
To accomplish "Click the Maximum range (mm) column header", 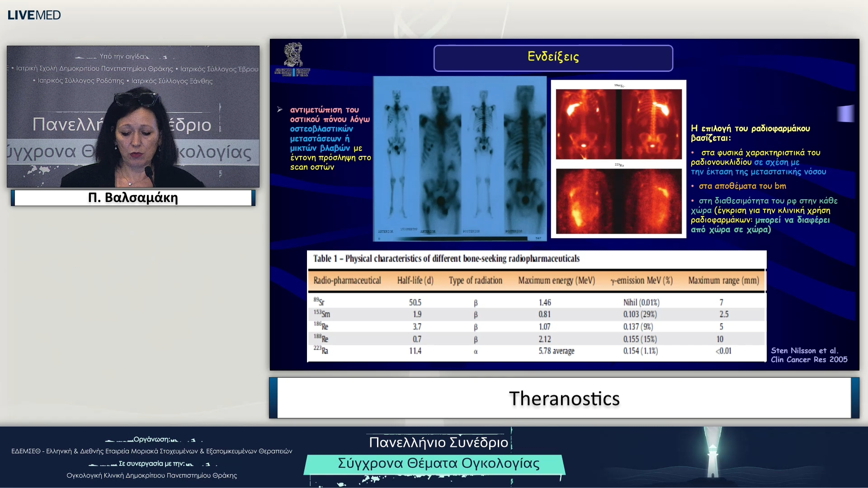I will (723, 281).
